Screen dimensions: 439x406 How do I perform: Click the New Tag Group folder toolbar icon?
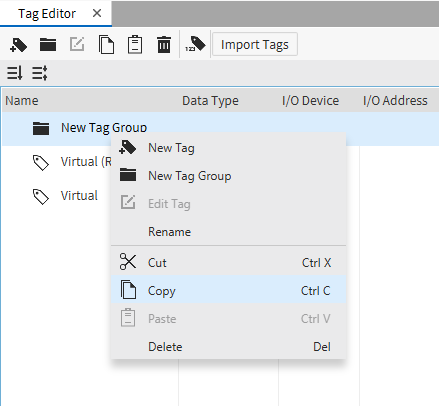pos(48,44)
